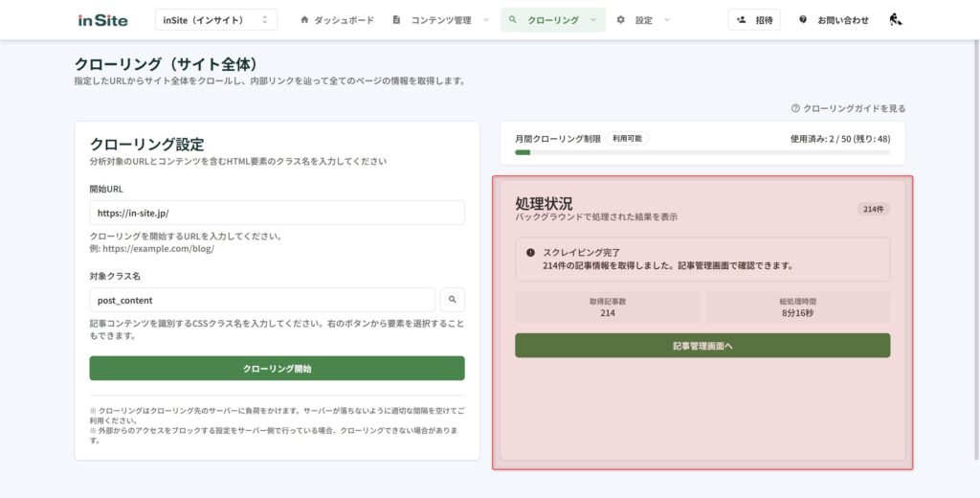The height and width of the screenshot is (498, 980).
Task: Click the gear icon beside 設定
Action: click(621, 19)
